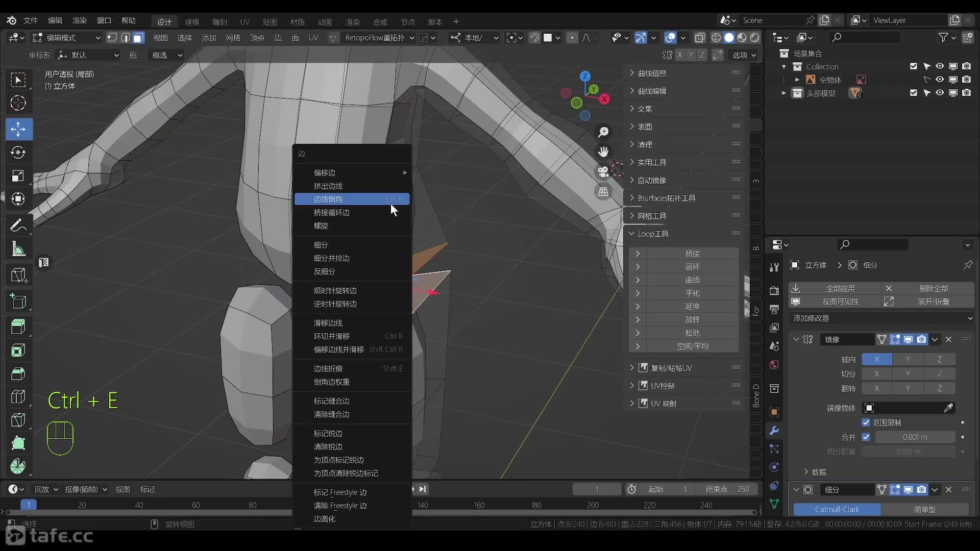
Task: Select the 3D Cursor tool
Action: coord(18,103)
